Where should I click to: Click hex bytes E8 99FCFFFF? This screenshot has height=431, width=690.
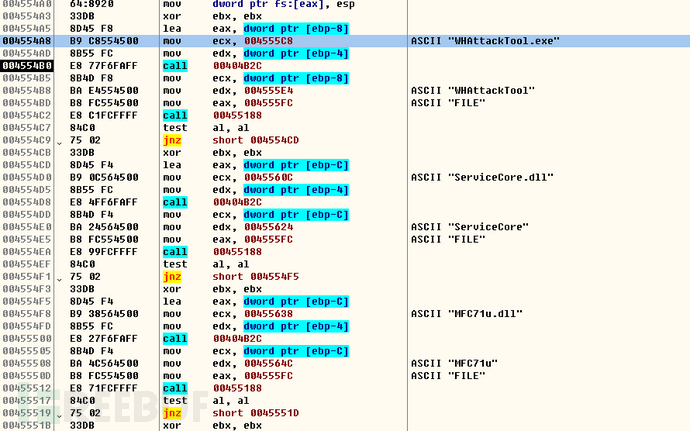click(x=104, y=252)
